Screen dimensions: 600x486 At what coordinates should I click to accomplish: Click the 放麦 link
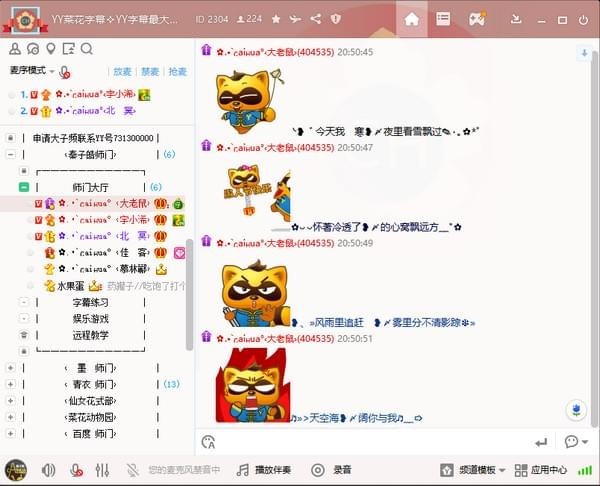(122, 72)
